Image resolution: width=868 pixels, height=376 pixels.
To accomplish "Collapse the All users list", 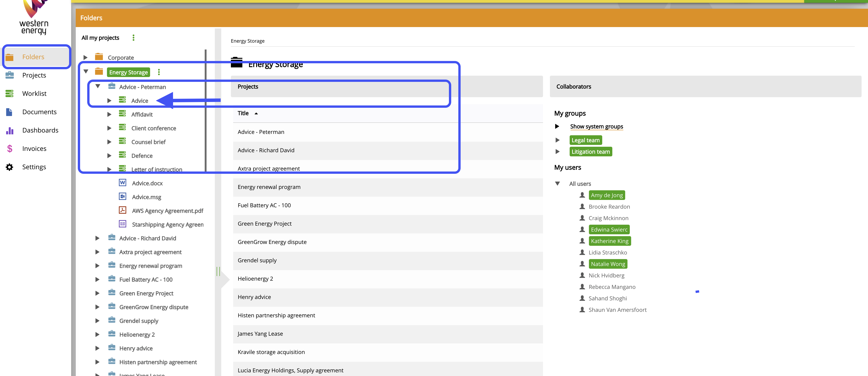I will [557, 183].
